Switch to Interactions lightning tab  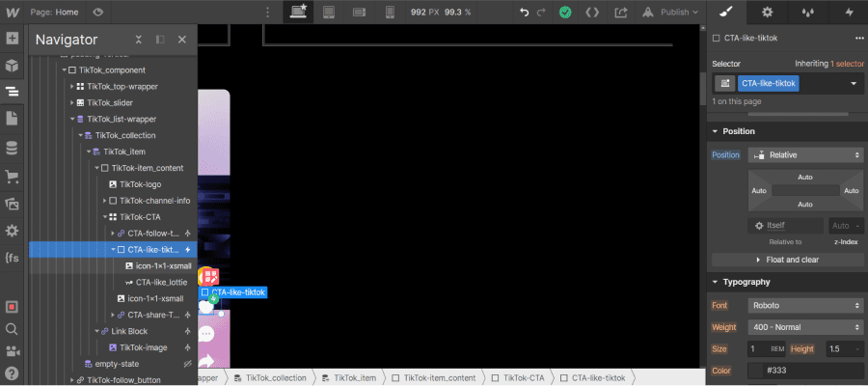[849, 12]
